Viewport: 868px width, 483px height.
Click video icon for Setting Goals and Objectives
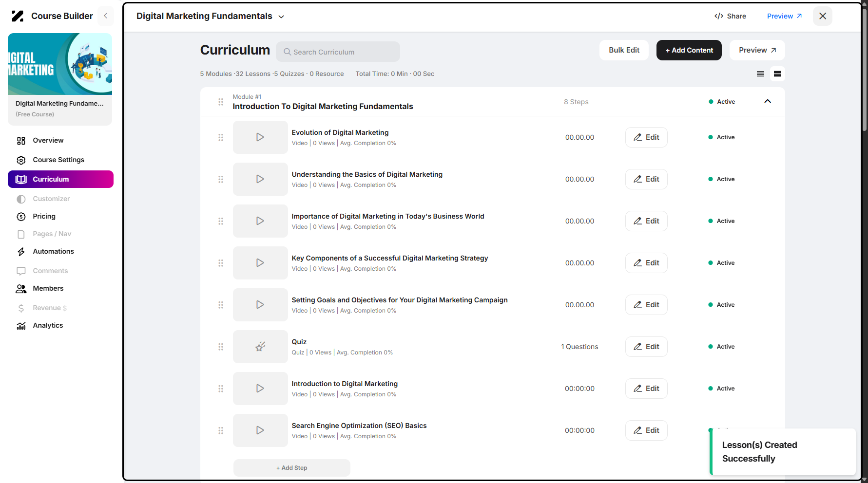pos(260,305)
